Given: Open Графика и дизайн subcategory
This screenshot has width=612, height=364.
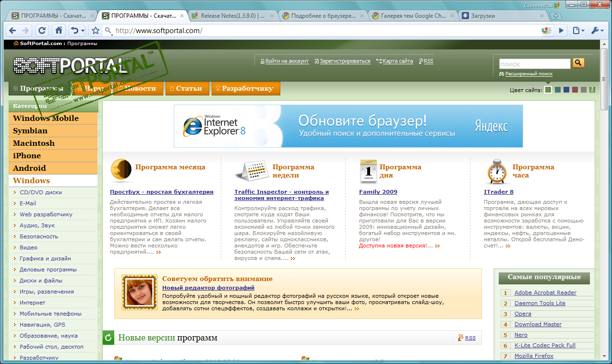Looking at the screenshot, I should point(45,258).
